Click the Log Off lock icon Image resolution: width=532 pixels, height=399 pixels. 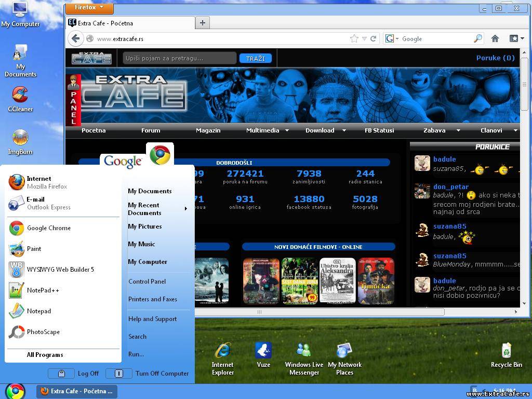61,374
